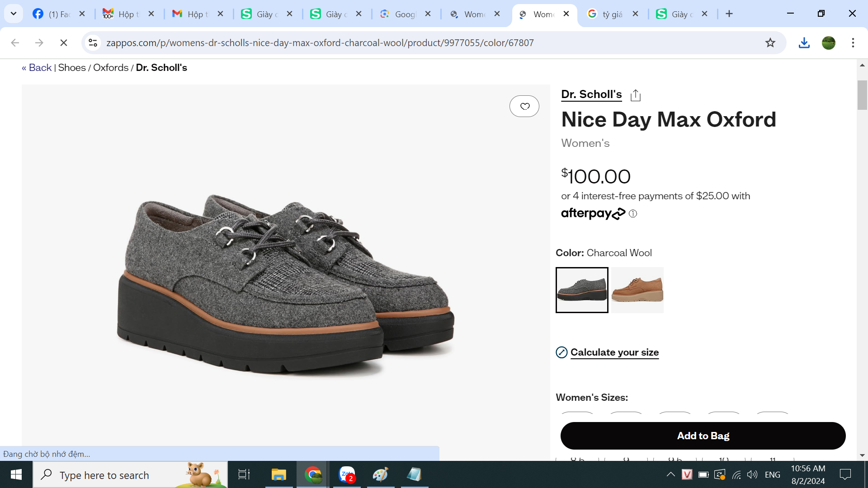Screen dimensions: 868x488
Task: Open the battery status icon
Action: tap(703, 474)
